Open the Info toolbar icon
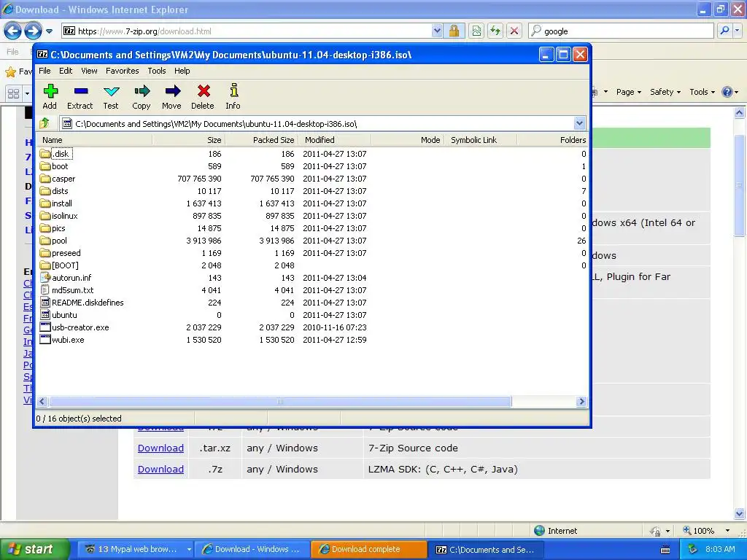 coord(233,90)
